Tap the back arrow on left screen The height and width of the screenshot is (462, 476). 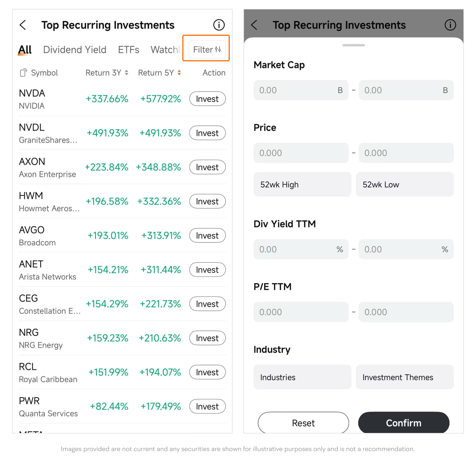click(x=23, y=25)
